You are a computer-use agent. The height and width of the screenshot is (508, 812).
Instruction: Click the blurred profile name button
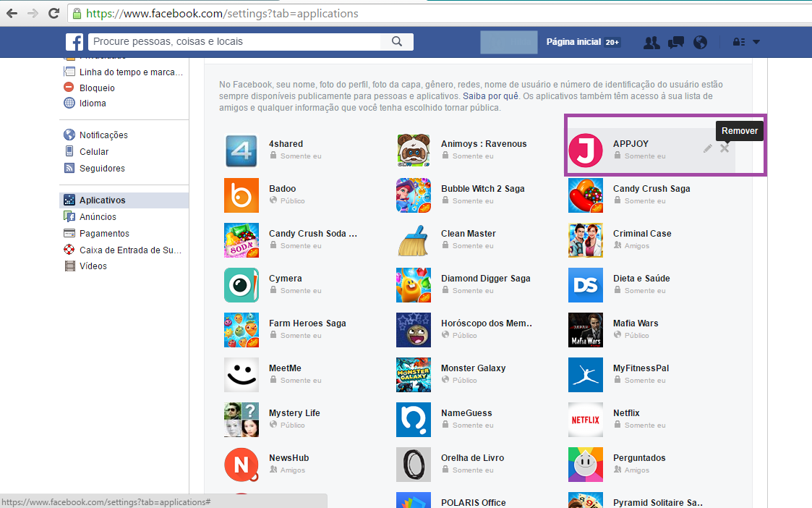point(508,42)
